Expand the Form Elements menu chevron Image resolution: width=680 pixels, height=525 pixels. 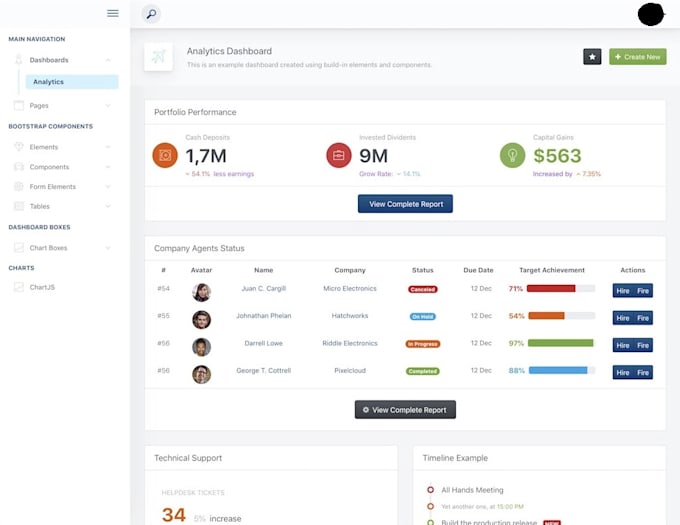click(108, 186)
